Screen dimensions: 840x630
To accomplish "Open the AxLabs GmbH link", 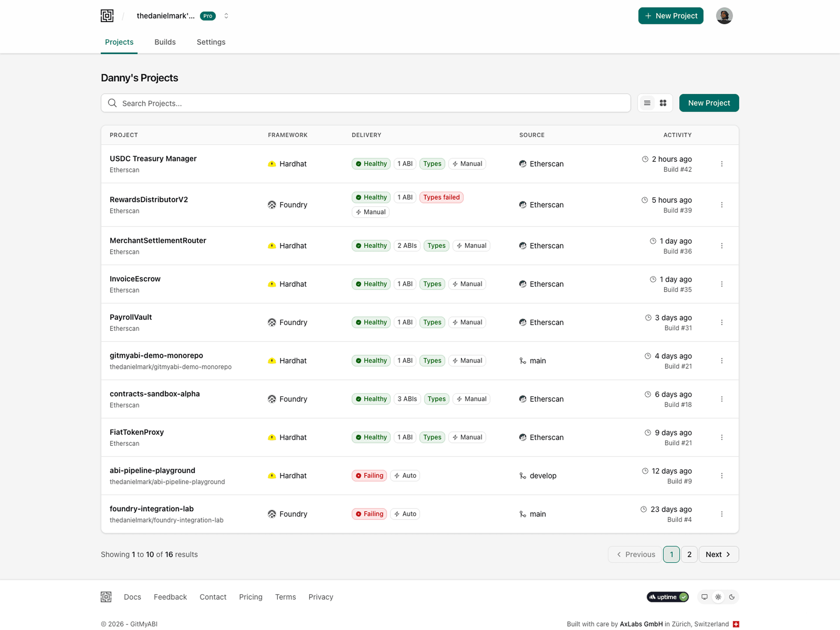I will [641, 624].
